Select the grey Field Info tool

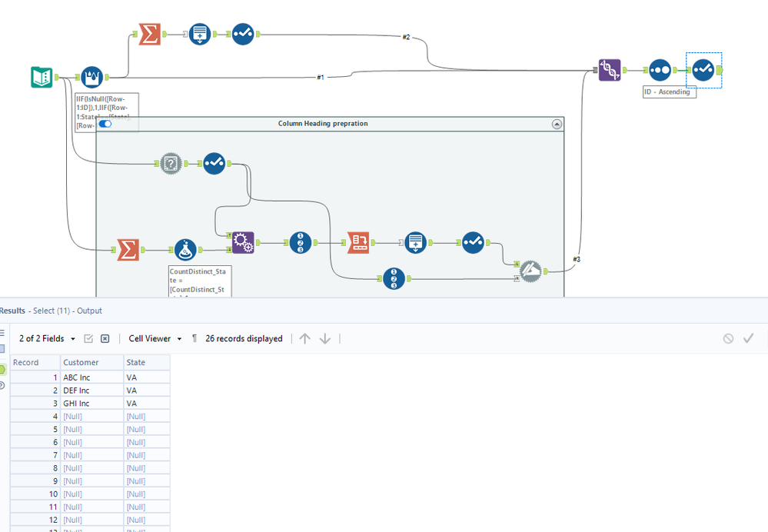(x=171, y=163)
